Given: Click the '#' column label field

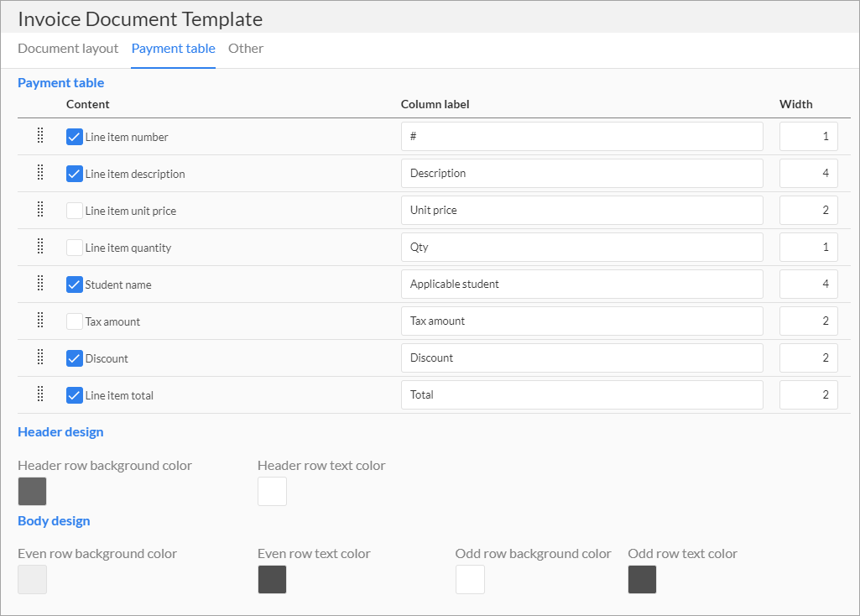Looking at the screenshot, I should tap(582, 136).
